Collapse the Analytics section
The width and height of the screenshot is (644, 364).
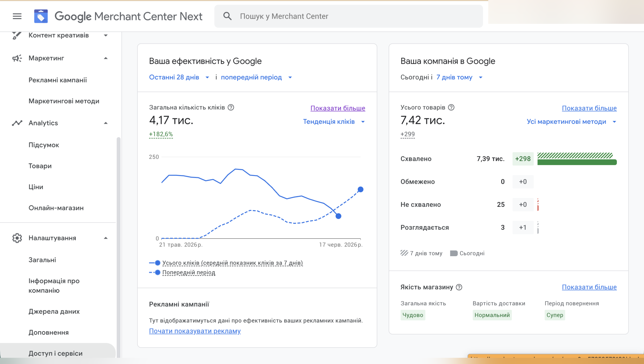[x=106, y=123]
